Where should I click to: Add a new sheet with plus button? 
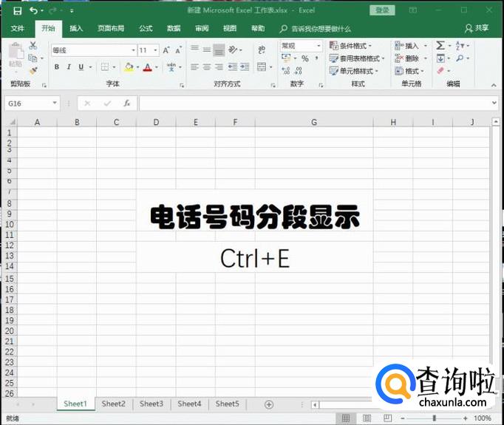pyautogui.click(x=269, y=404)
